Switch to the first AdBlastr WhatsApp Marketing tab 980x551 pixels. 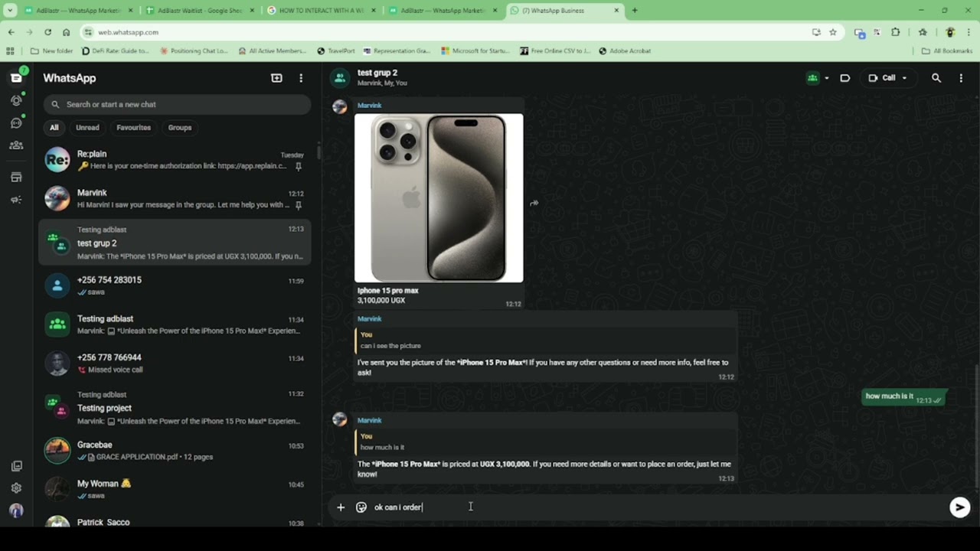pyautogui.click(x=78, y=11)
